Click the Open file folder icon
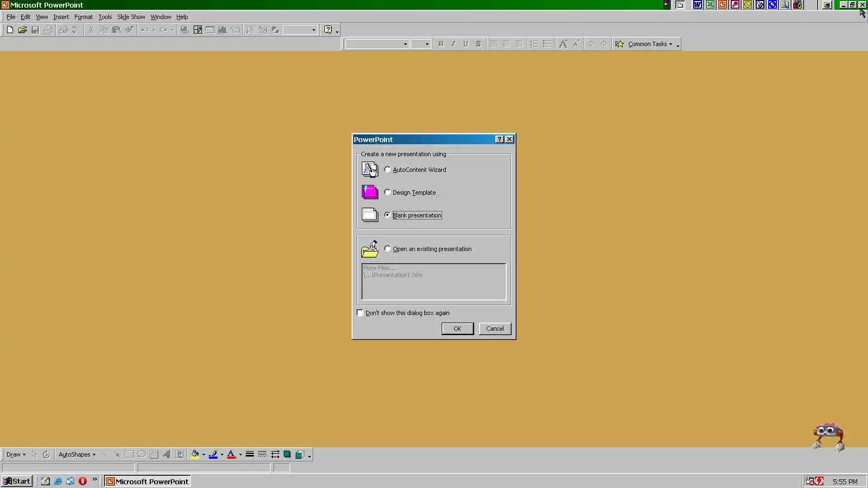The width and height of the screenshot is (868, 488). click(22, 30)
